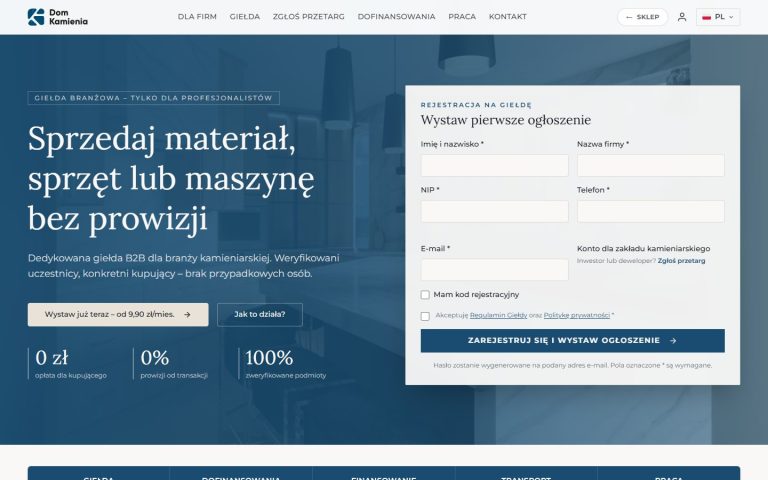Screen dimensions: 768x480
Task: Click Konto dla zakładu kamieniarskiego text
Action: point(643,248)
